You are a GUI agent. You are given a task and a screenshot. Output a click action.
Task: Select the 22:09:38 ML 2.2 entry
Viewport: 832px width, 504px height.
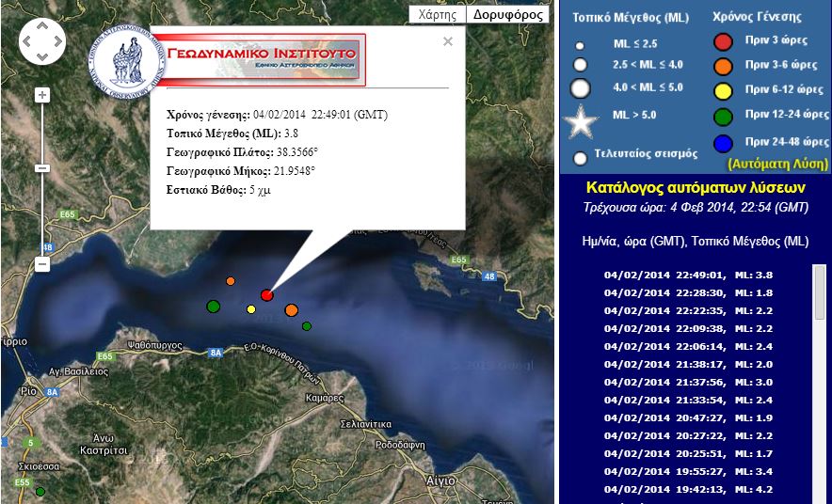[x=688, y=328]
